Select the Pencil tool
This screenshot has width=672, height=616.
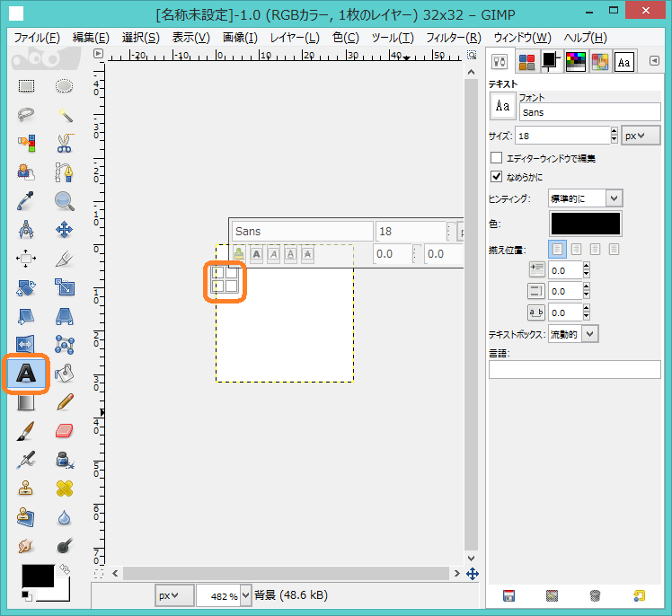pyautogui.click(x=65, y=402)
